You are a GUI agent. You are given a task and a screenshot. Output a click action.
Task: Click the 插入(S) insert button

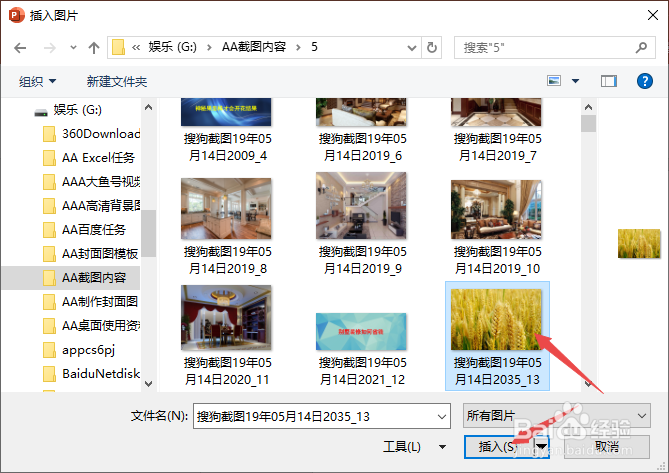(498, 447)
